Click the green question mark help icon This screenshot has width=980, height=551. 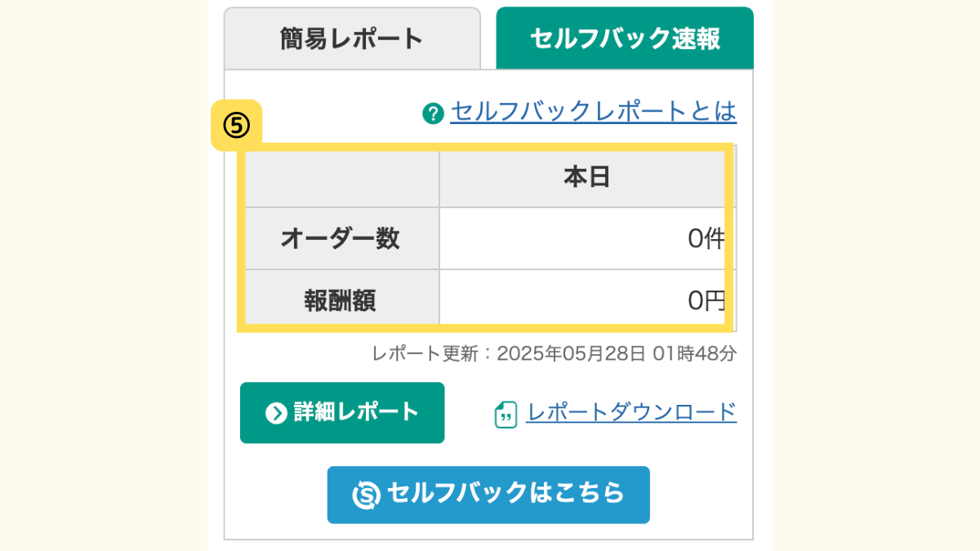point(433,113)
